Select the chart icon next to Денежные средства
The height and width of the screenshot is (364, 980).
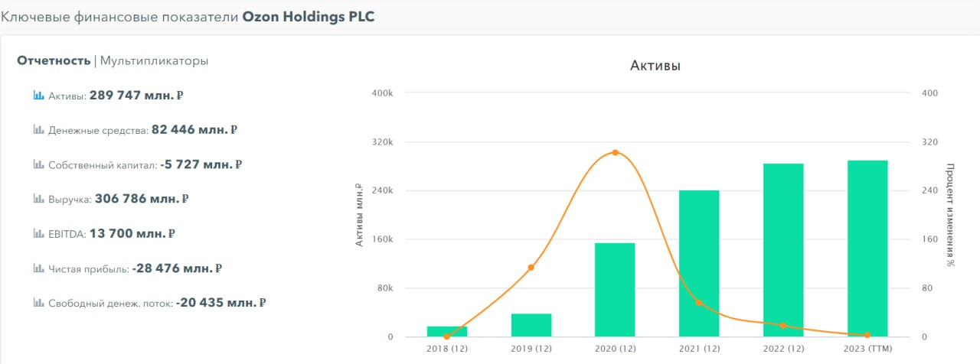[39, 130]
